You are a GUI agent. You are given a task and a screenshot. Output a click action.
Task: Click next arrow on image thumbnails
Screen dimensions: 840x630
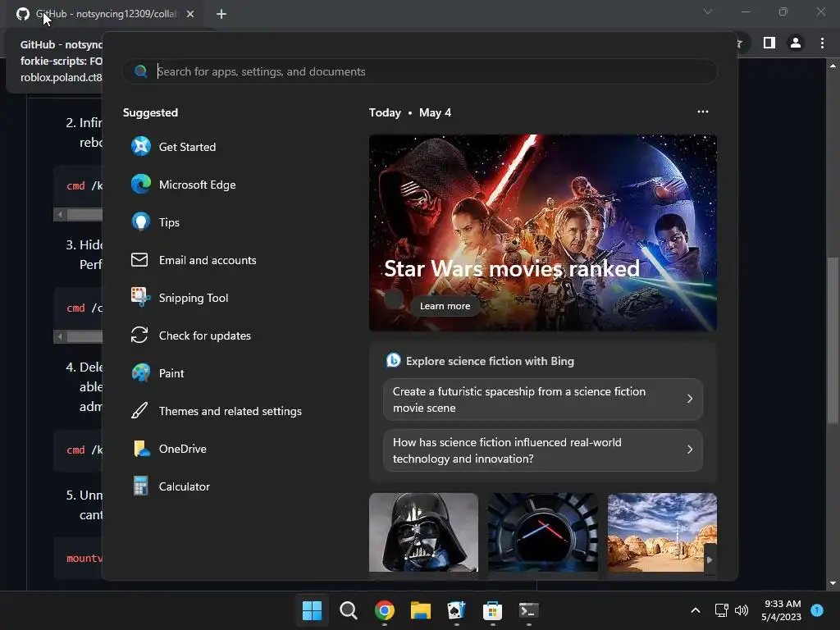tap(710, 559)
